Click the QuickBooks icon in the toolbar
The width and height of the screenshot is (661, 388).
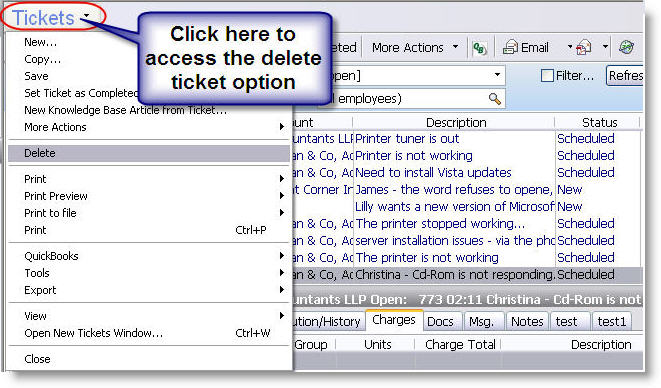click(x=479, y=48)
